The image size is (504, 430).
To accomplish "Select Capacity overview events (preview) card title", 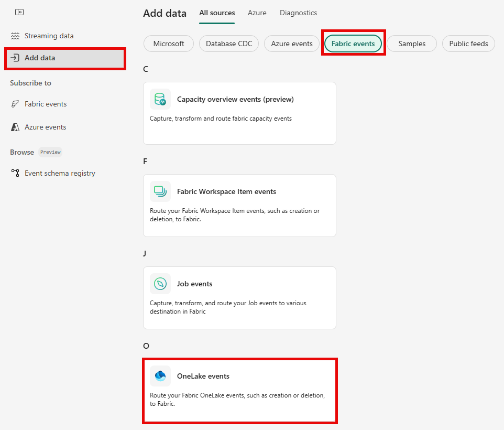I will 235,99.
